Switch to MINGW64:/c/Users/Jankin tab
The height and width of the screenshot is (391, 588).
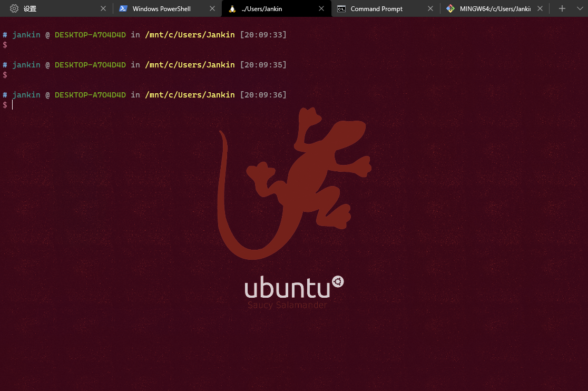click(x=495, y=8)
